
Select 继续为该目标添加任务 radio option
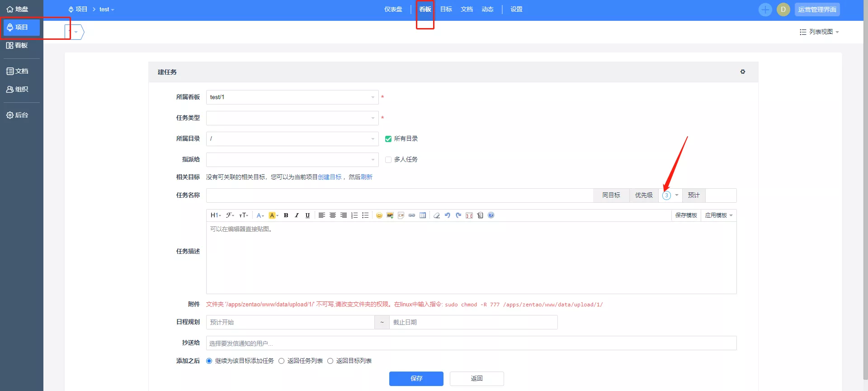pyautogui.click(x=209, y=361)
